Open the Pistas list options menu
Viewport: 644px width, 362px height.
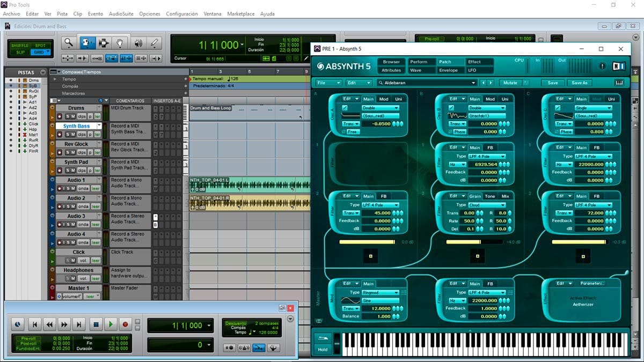(43, 72)
